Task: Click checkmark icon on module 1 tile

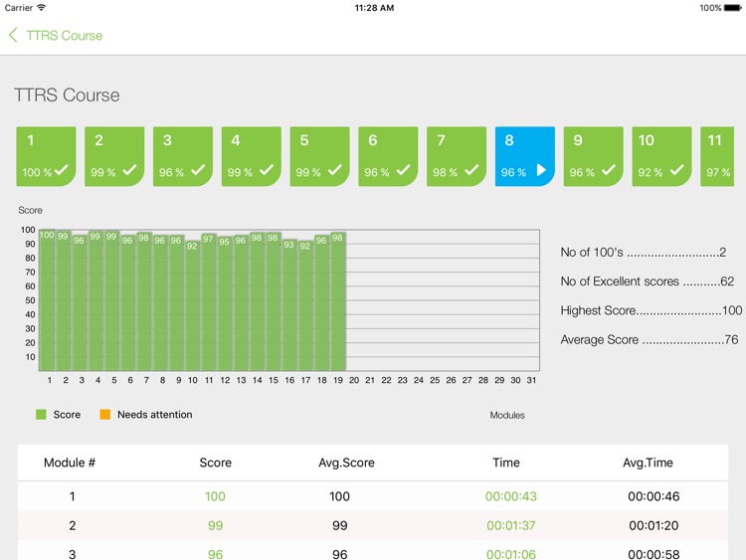Action: coord(62,170)
